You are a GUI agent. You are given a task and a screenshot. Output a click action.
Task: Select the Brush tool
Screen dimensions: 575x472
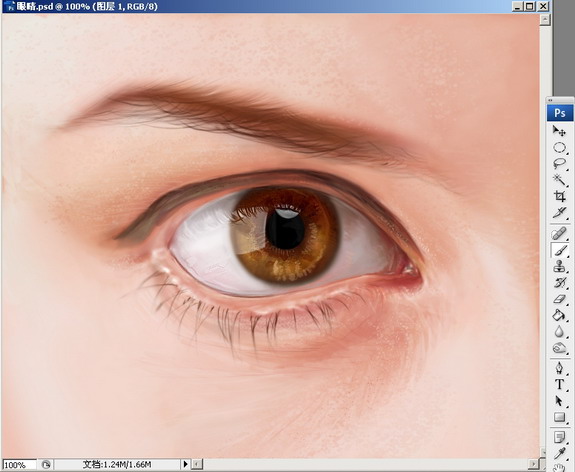click(560, 250)
